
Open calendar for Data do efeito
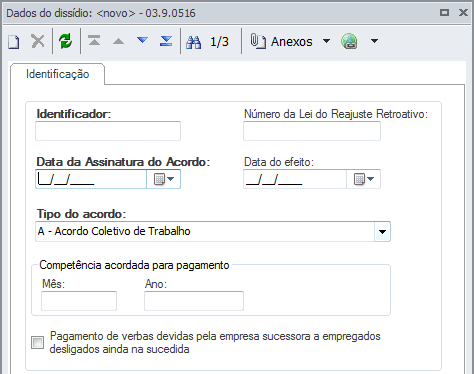click(363, 179)
